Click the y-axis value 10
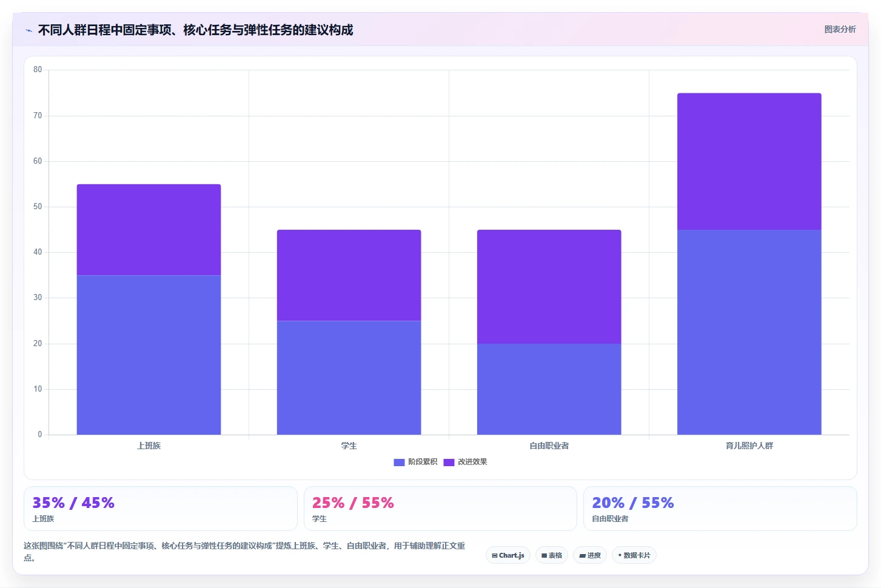Screen dimensions: 881x588 (38, 389)
